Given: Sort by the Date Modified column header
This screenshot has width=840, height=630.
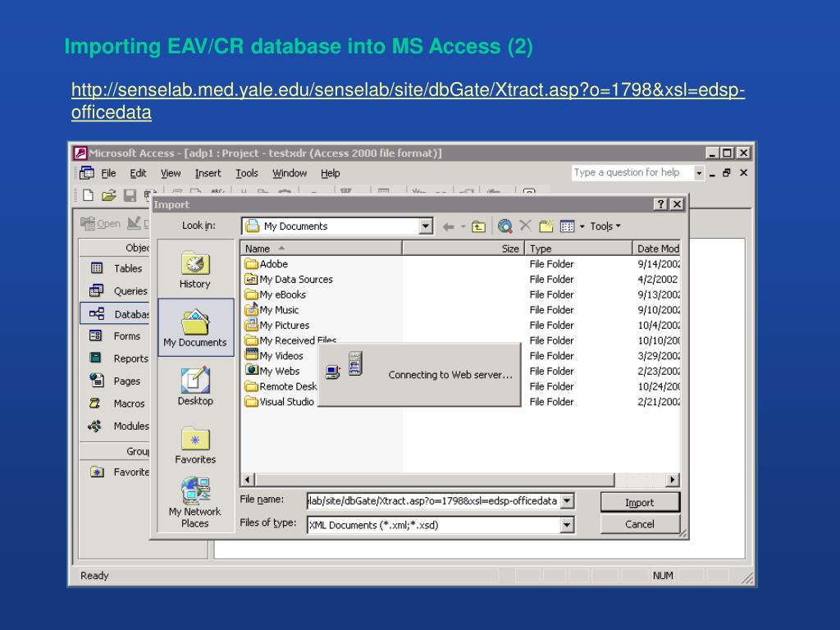Looking at the screenshot, I should click(657, 249).
